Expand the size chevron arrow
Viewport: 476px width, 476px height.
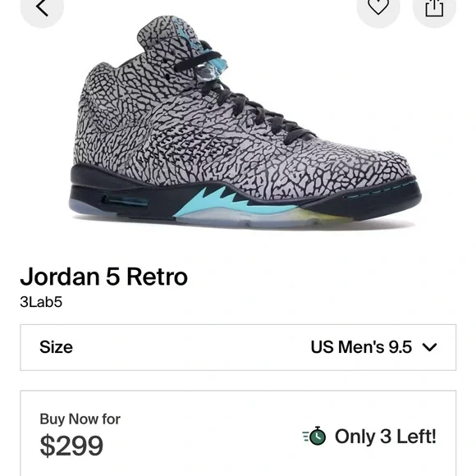(430, 347)
